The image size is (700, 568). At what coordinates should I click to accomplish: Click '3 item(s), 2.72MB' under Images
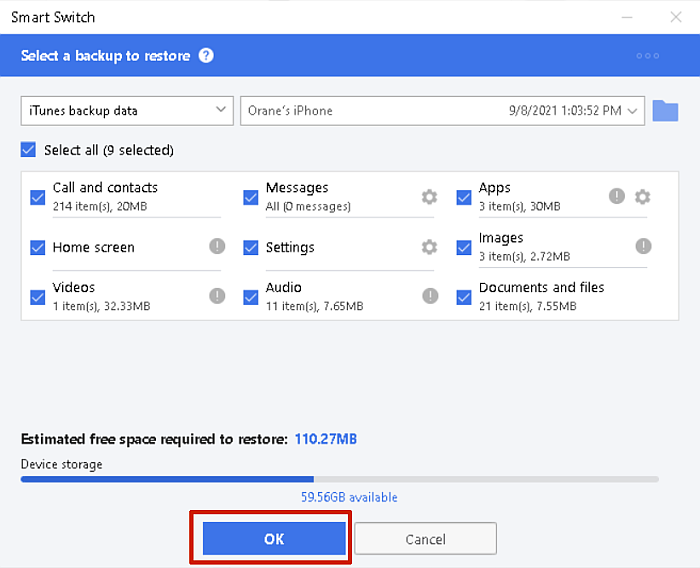coord(525,256)
